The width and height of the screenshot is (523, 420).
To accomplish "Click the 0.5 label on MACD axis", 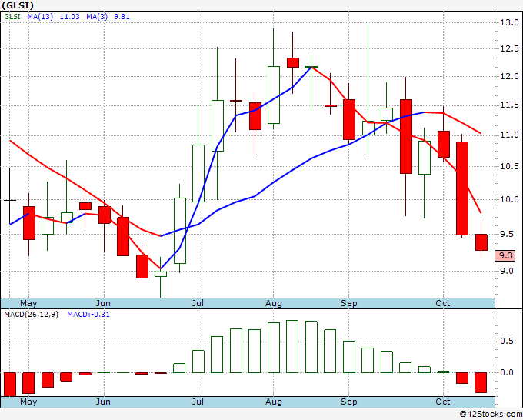I will click(x=506, y=342).
